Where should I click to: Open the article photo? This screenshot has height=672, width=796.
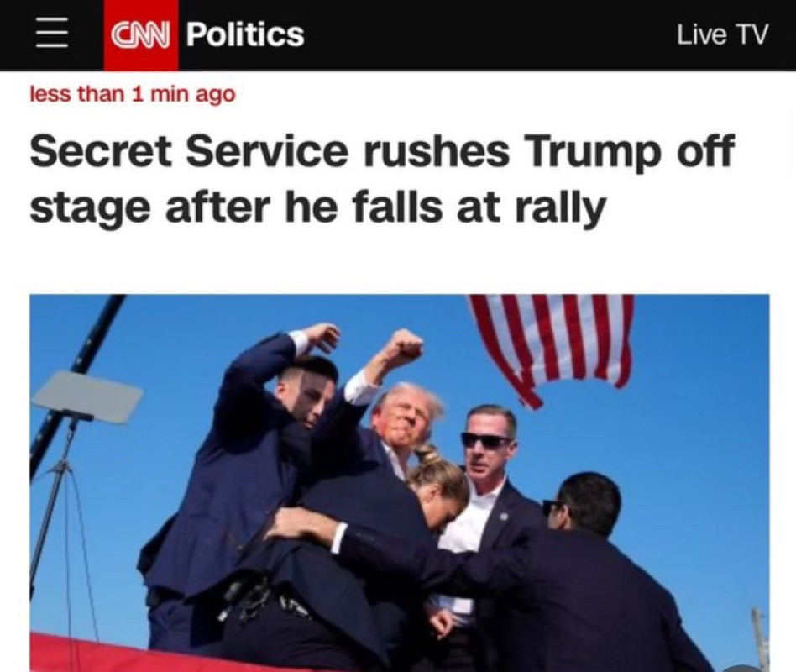(x=400, y=482)
